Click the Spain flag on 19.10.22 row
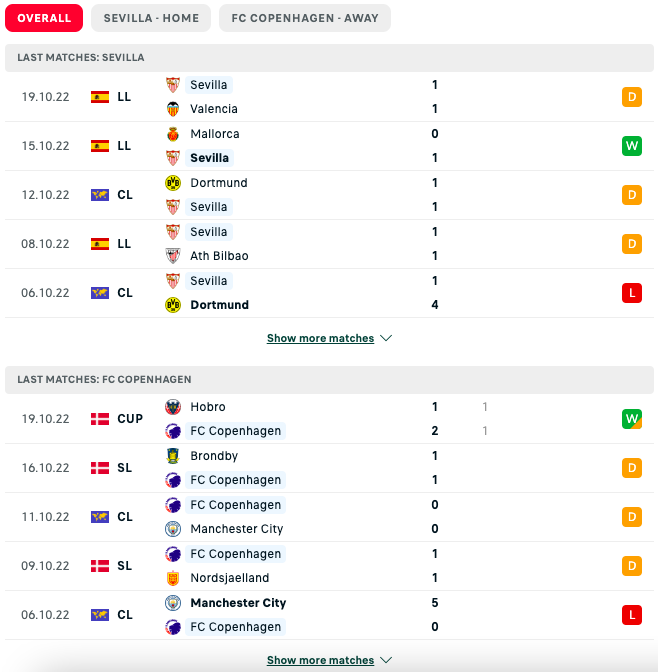Image resolution: width=658 pixels, height=672 pixels. coord(100,97)
